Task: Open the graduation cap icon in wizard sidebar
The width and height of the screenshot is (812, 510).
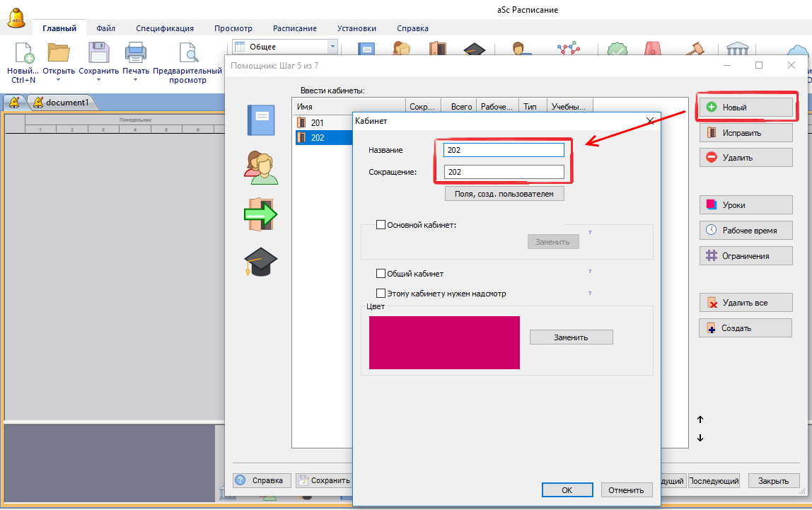Action: coord(260,262)
